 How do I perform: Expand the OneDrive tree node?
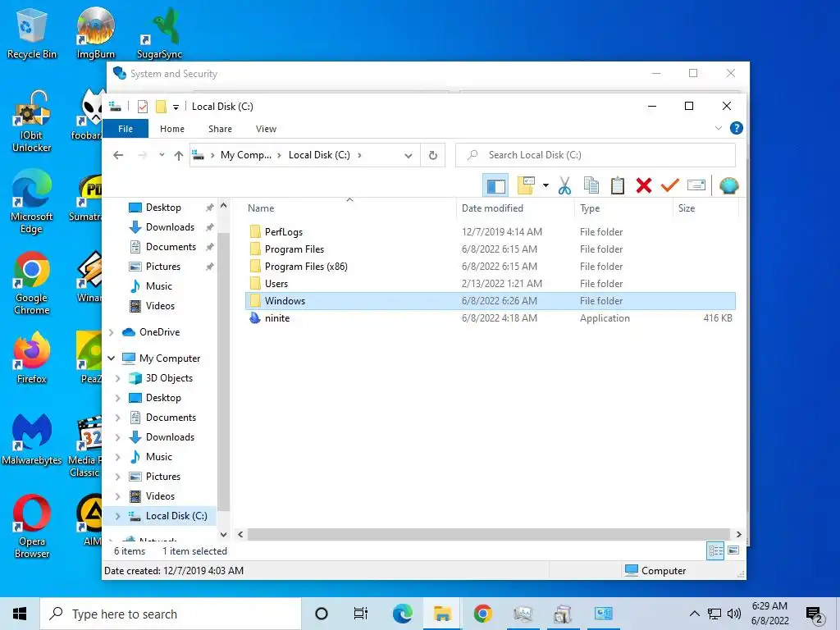point(112,332)
